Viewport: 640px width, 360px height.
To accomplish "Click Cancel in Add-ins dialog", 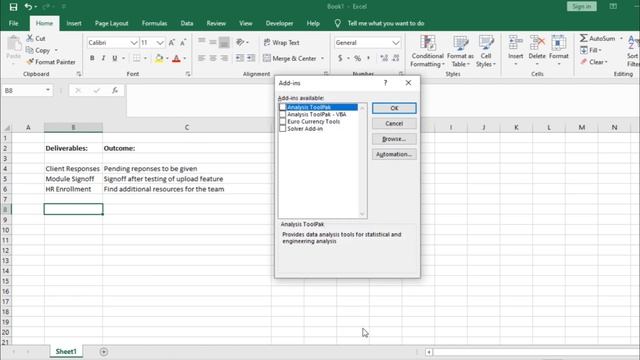I will pos(394,123).
